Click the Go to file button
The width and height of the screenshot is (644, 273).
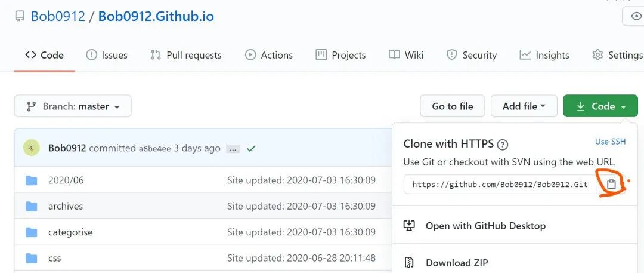click(452, 106)
